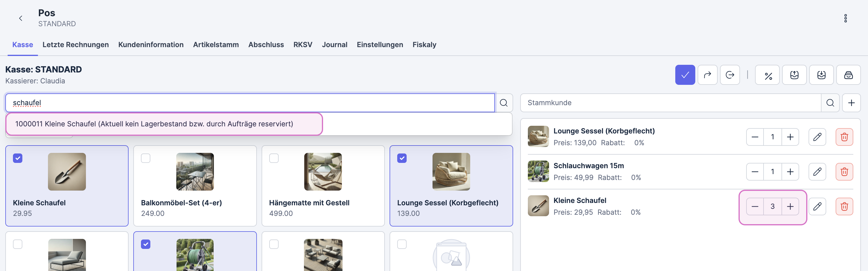Edit the Schlauchwagen 15m cart line
The height and width of the screenshot is (271, 868).
817,171
